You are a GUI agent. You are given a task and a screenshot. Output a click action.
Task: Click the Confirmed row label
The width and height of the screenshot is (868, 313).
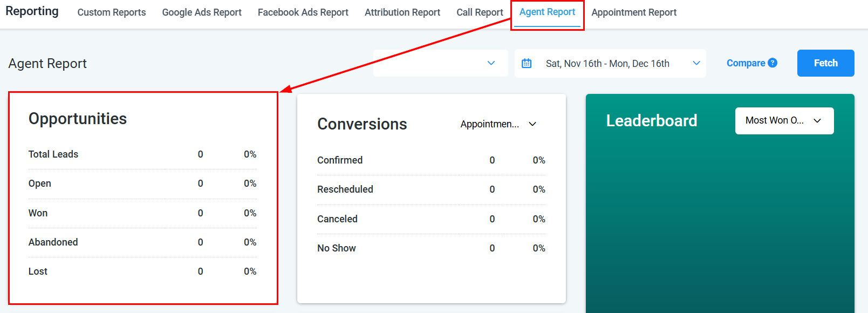pyautogui.click(x=340, y=160)
